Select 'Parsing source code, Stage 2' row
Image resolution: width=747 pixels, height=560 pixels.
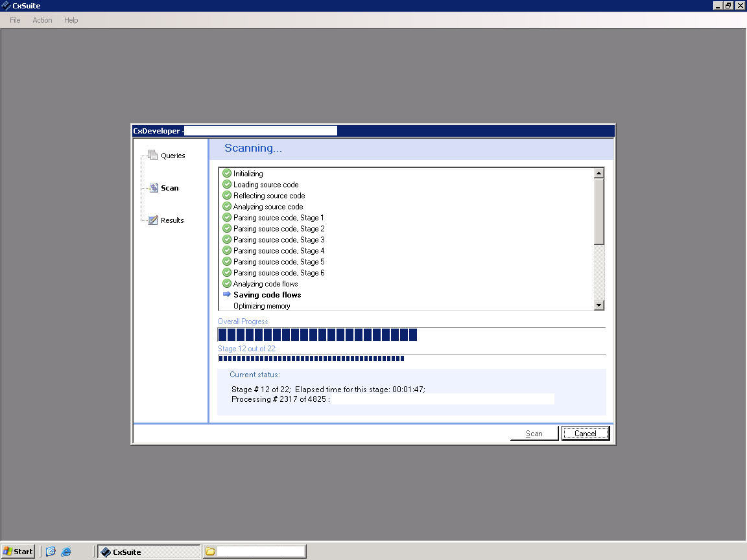pyautogui.click(x=407, y=228)
